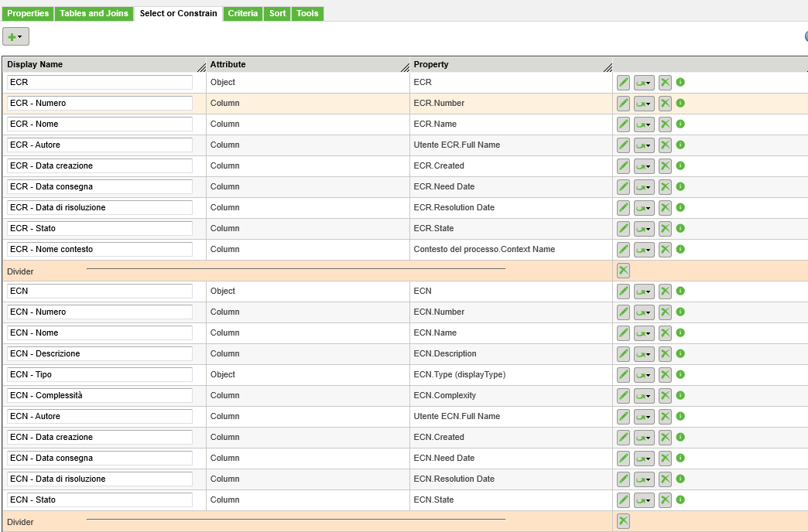
Task: Open the Tables and Joins tab
Action: click(94, 13)
